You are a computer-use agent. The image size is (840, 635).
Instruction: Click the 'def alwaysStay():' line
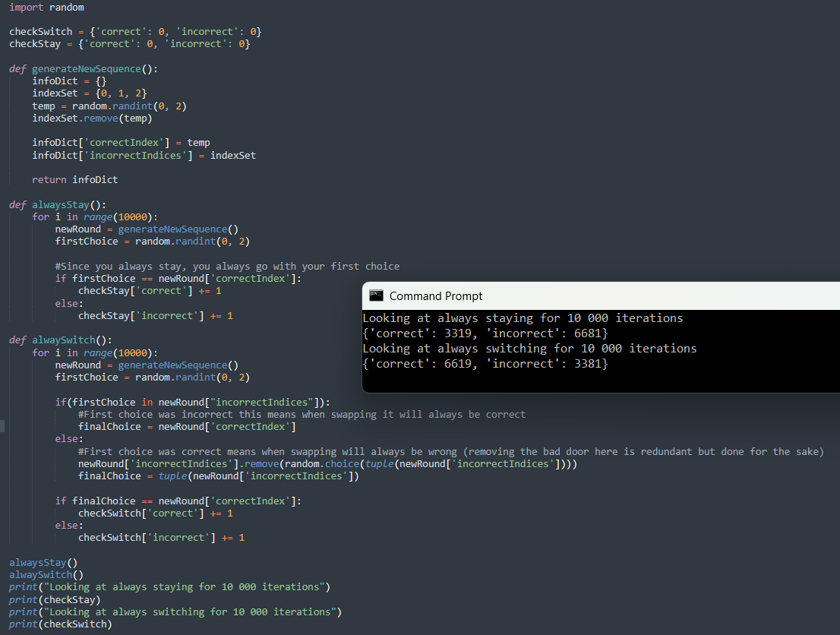click(x=58, y=204)
